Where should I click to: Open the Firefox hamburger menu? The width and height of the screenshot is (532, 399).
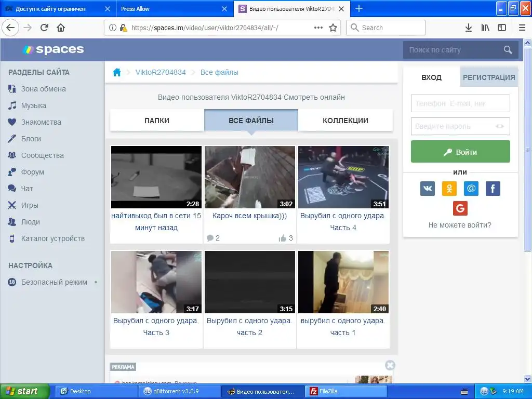[522, 28]
